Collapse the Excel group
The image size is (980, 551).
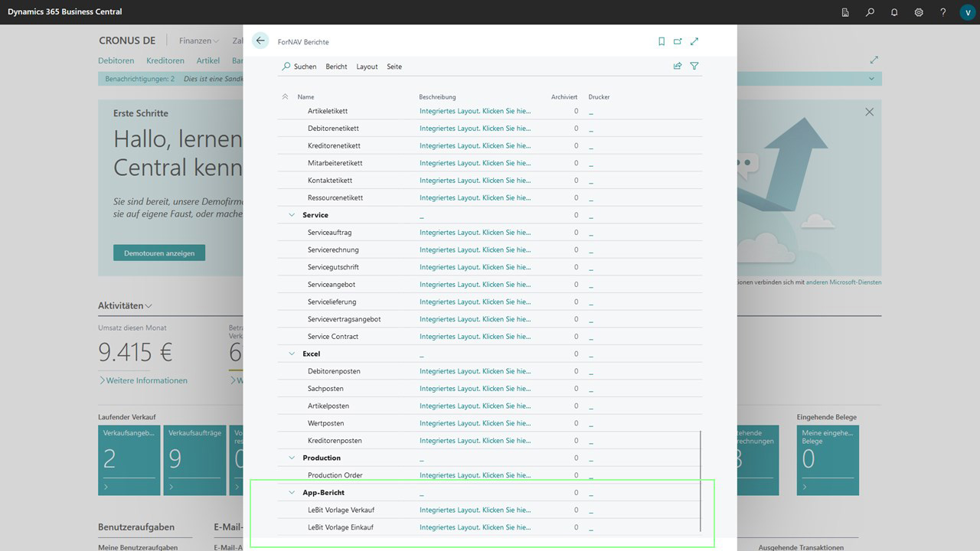292,354
